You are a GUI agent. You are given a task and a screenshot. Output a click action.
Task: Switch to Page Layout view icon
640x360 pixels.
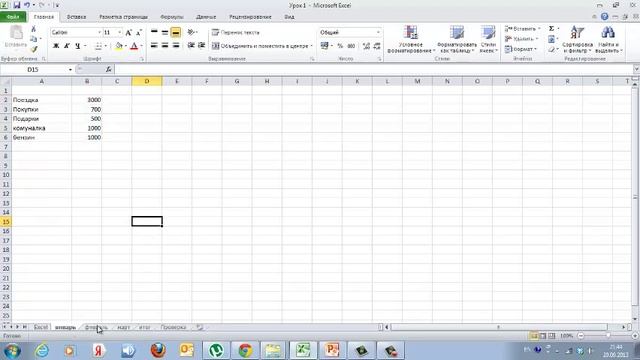click(543, 336)
